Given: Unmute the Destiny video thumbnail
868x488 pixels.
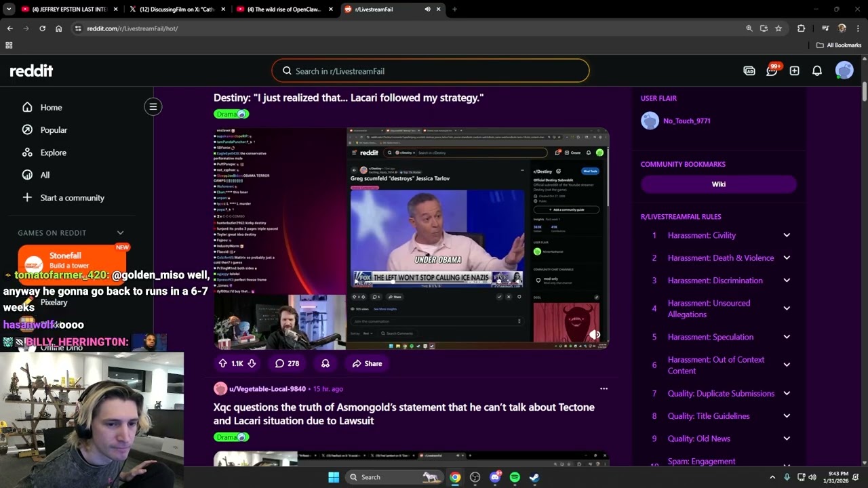Looking at the screenshot, I should (x=595, y=335).
